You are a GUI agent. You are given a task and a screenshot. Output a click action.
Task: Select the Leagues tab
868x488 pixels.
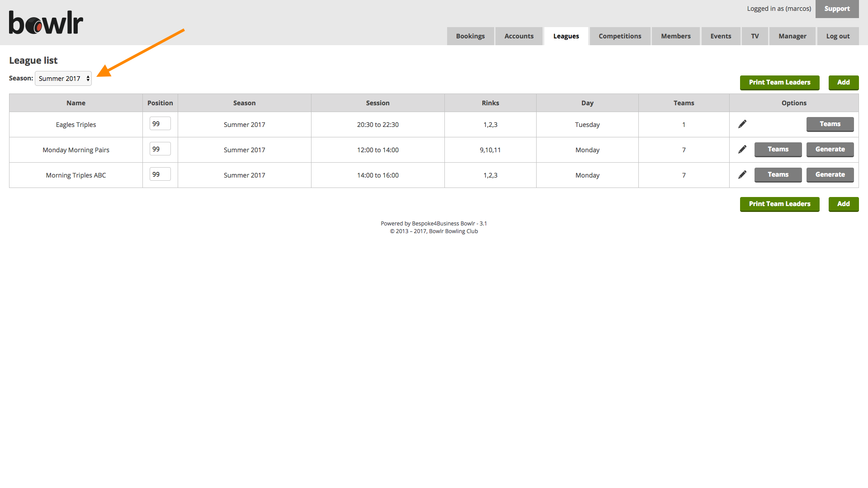pos(566,36)
